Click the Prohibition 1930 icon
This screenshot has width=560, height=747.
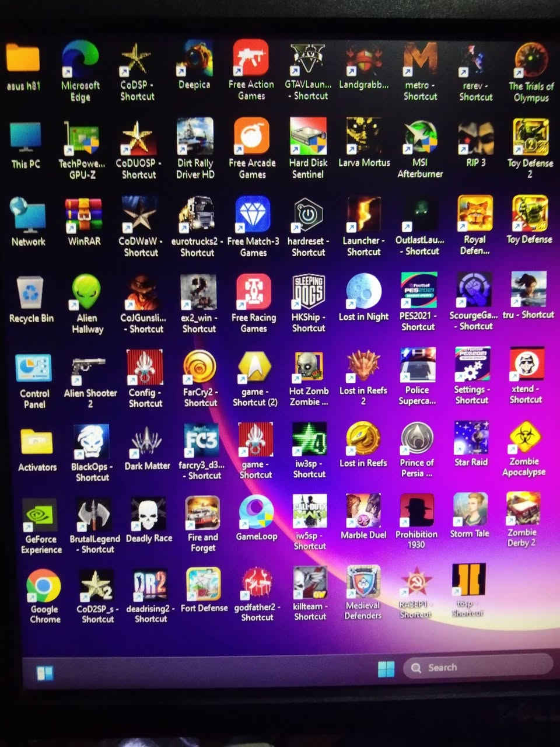tap(416, 511)
